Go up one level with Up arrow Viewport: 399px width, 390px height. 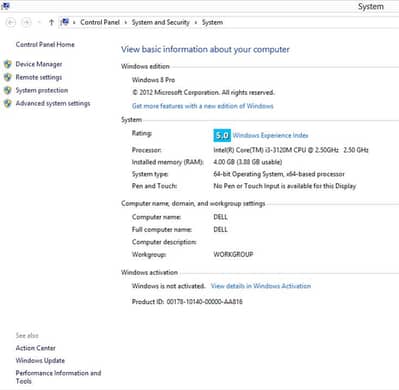click(x=51, y=22)
